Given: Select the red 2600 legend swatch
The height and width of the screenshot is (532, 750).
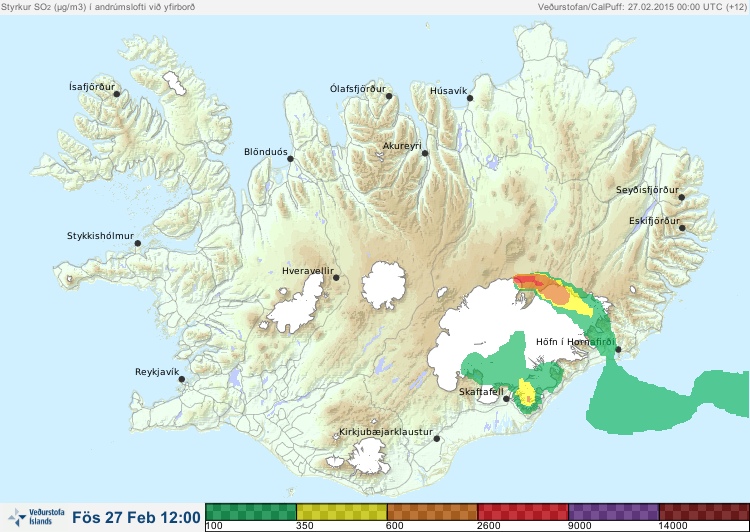Looking at the screenshot, I should (523, 512).
